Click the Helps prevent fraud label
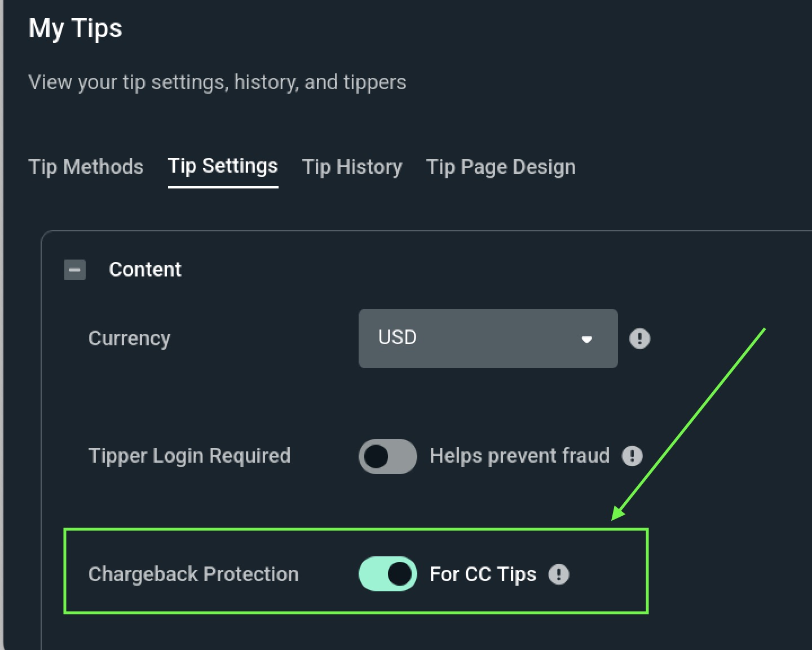The height and width of the screenshot is (650, 812). tap(519, 456)
